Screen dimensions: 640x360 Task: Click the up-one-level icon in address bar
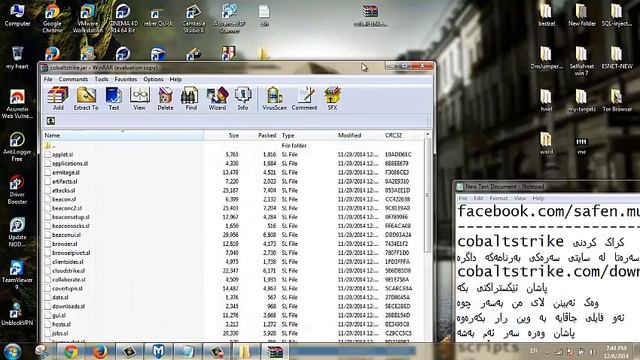(x=51, y=121)
